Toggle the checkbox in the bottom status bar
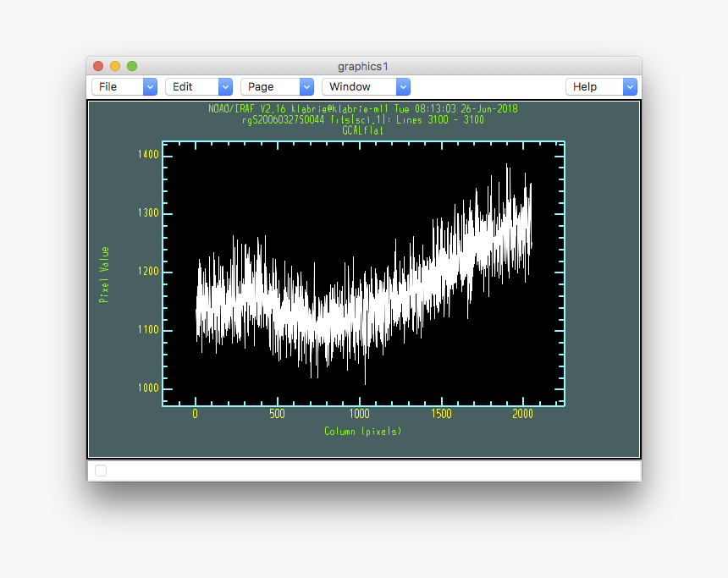The height and width of the screenshot is (578, 728). [x=101, y=471]
